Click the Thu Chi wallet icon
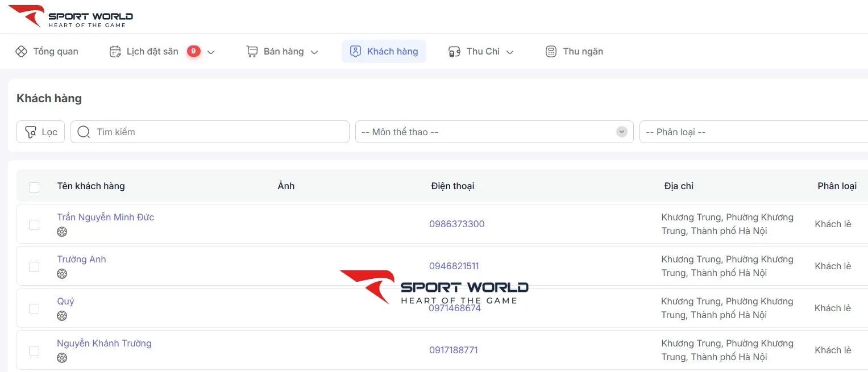The width and height of the screenshot is (868, 372). coord(454,52)
